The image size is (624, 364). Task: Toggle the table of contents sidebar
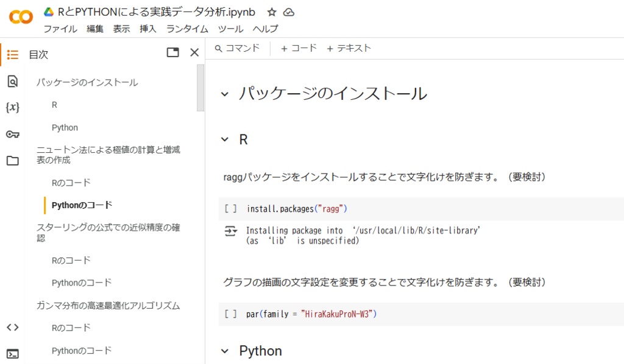pos(12,54)
